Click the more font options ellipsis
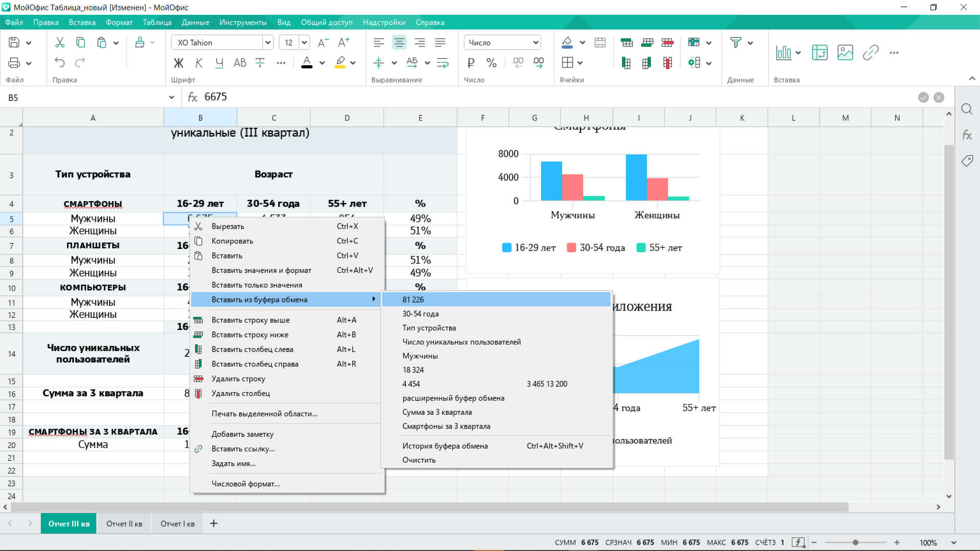 click(281, 63)
